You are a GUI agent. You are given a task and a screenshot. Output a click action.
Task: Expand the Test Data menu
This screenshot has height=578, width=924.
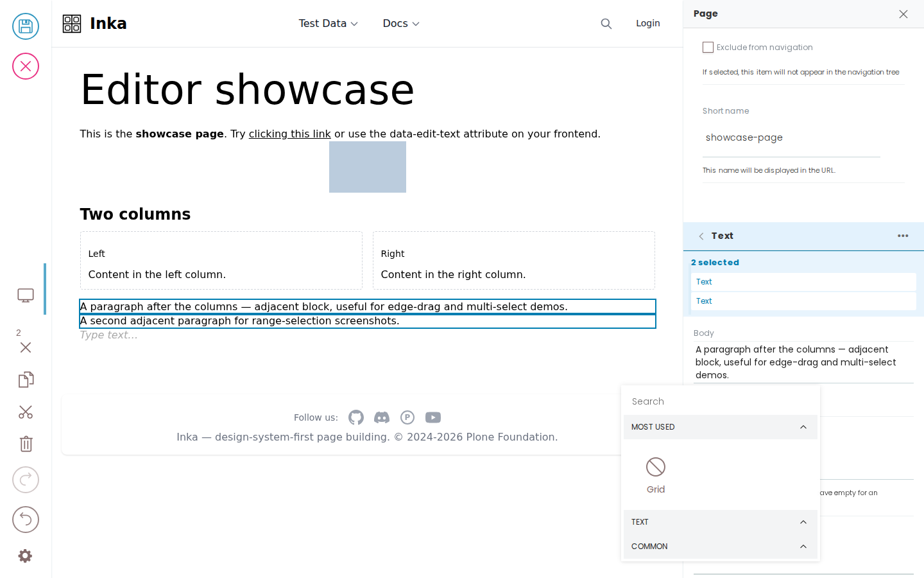[329, 24]
